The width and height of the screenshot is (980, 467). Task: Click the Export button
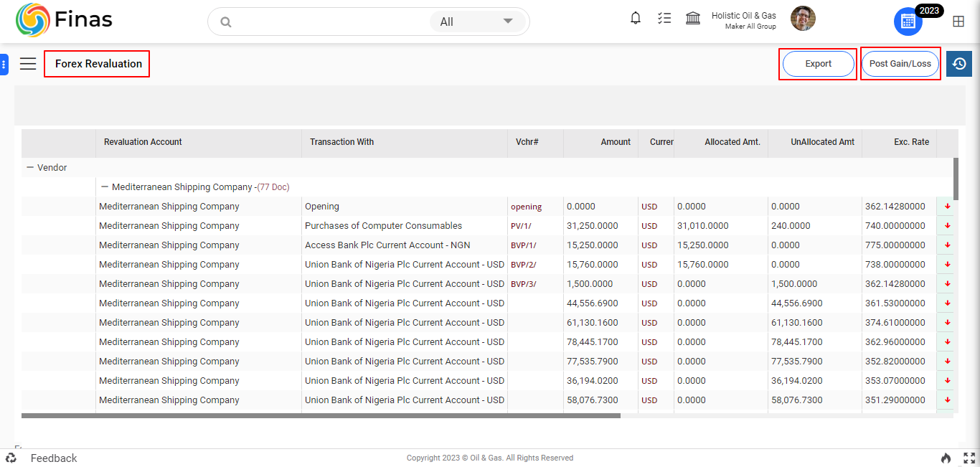pyautogui.click(x=818, y=64)
